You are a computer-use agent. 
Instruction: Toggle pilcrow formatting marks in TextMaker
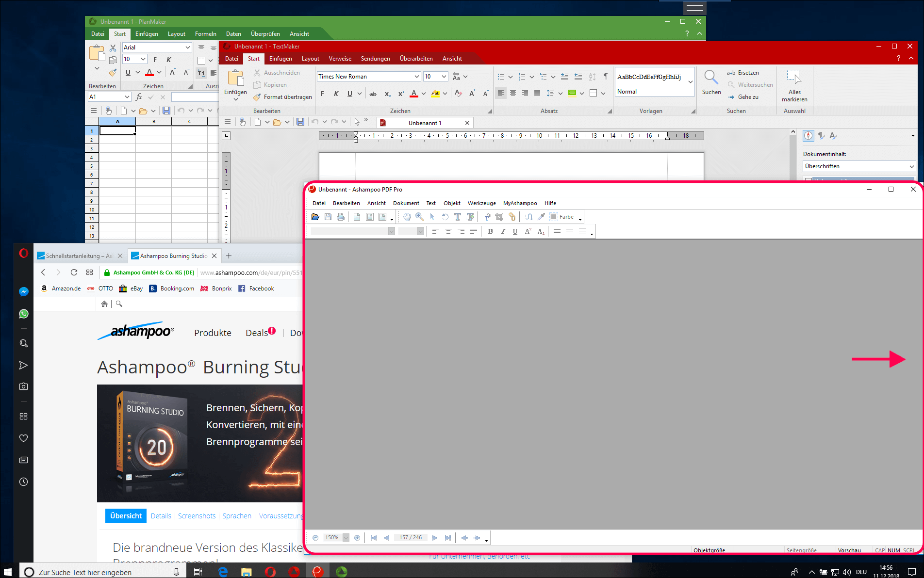tap(606, 77)
